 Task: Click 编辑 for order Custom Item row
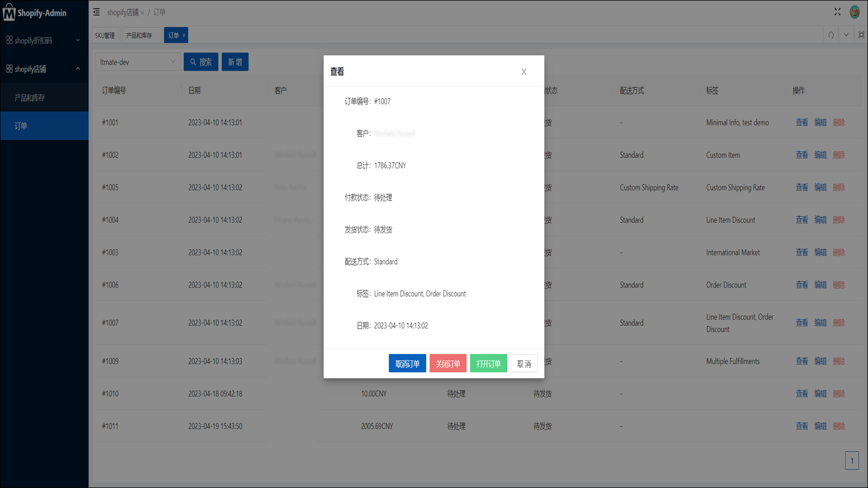[x=820, y=155]
